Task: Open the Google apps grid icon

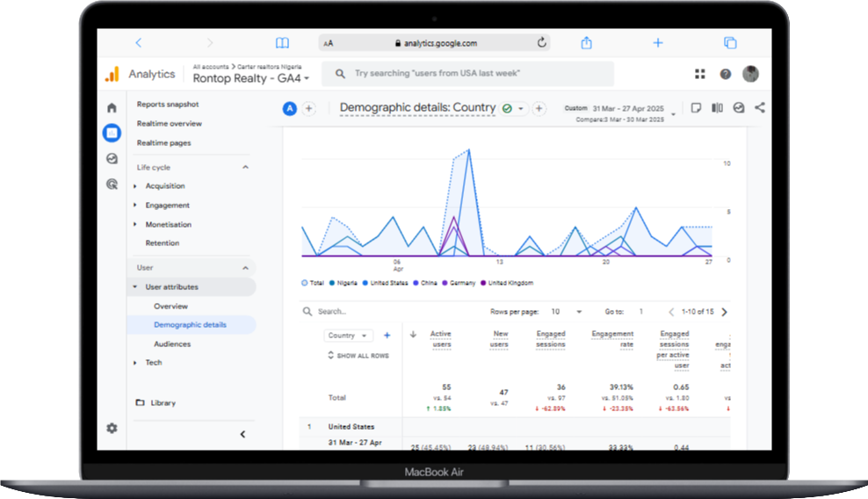Action: (699, 74)
